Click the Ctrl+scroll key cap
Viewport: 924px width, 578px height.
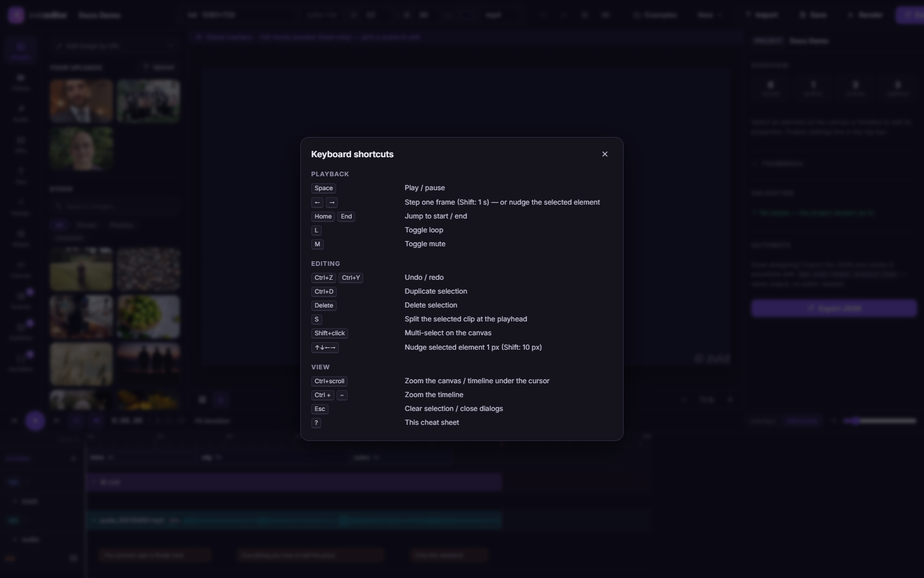coord(329,381)
